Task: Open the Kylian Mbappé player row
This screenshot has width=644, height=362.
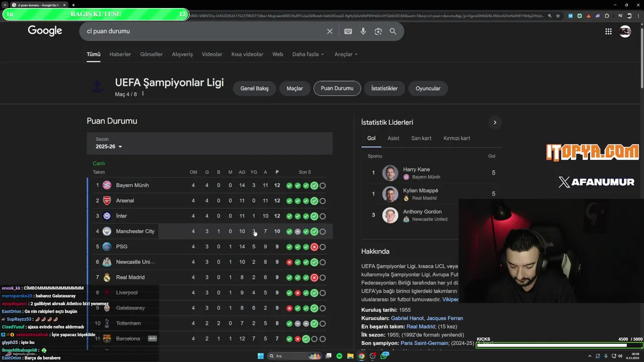Action: click(x=432, y=194)
